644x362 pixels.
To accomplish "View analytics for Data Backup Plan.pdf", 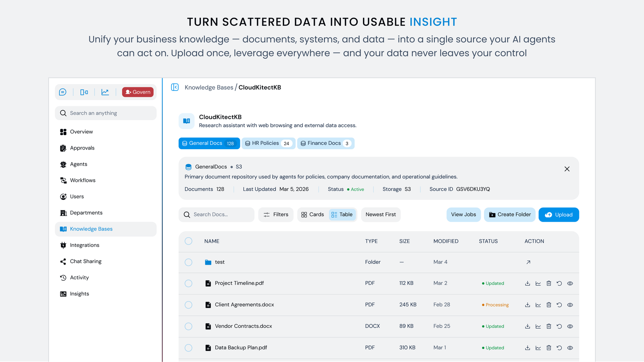I will click(538, 348).
